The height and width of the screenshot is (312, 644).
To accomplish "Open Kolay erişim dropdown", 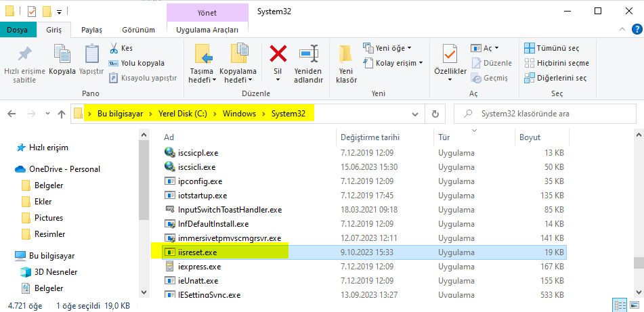I will 393,63.
